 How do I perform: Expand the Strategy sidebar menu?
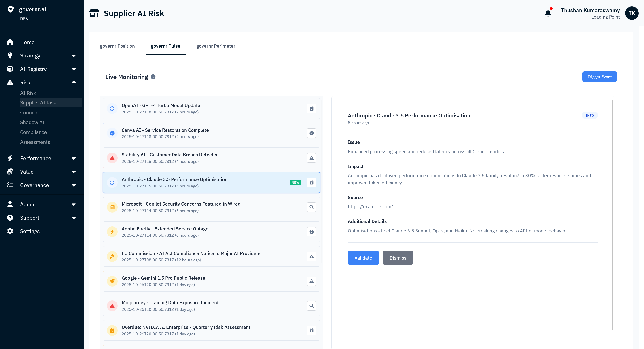tap(74, 55)
